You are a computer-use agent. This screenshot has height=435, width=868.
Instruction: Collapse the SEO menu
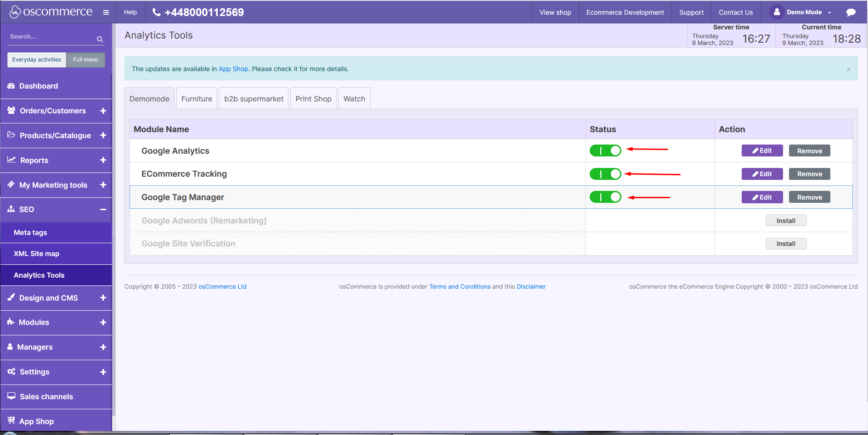click(x=103, y=209)
